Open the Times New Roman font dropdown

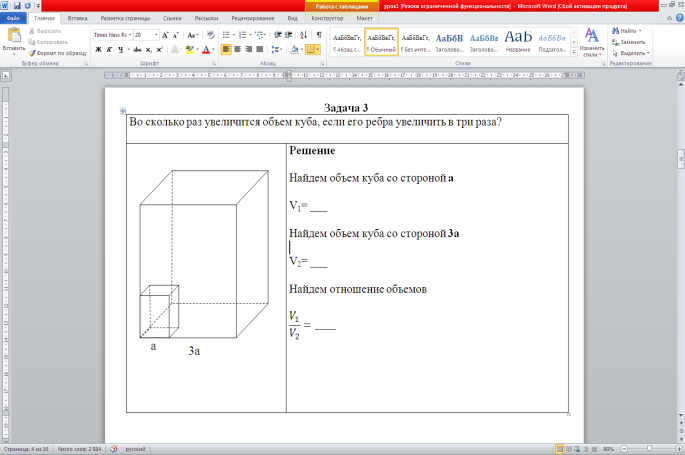(128, 34)
